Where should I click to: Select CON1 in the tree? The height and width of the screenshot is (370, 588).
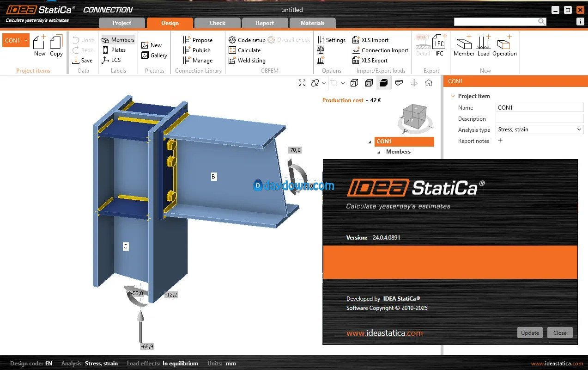click(x=404, y=142)
